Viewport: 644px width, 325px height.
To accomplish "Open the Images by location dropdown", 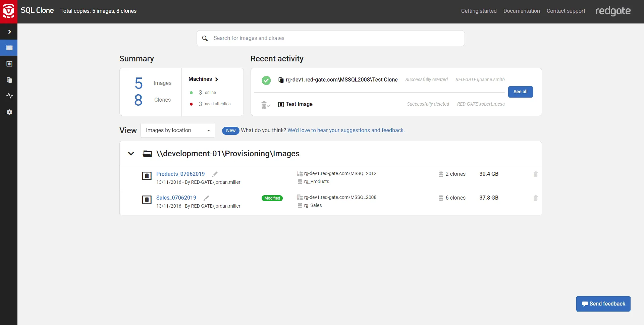I will [177, 130].
